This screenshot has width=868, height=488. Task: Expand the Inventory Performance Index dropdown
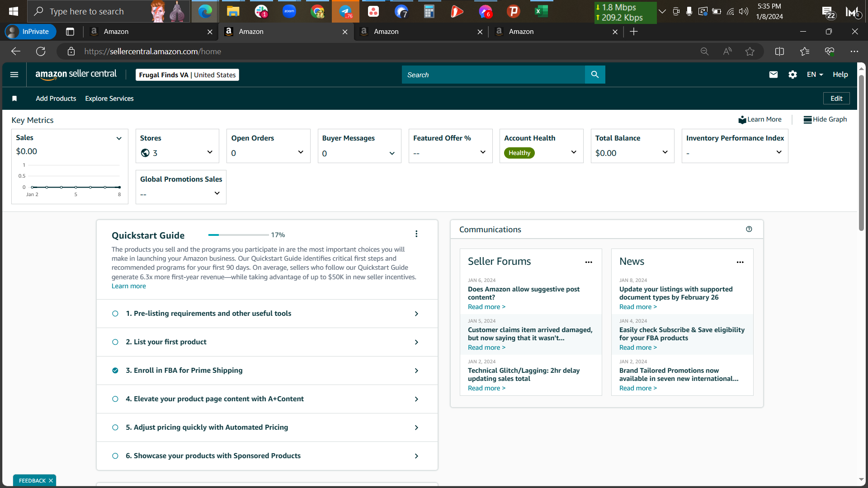click(x=779, y=152)
